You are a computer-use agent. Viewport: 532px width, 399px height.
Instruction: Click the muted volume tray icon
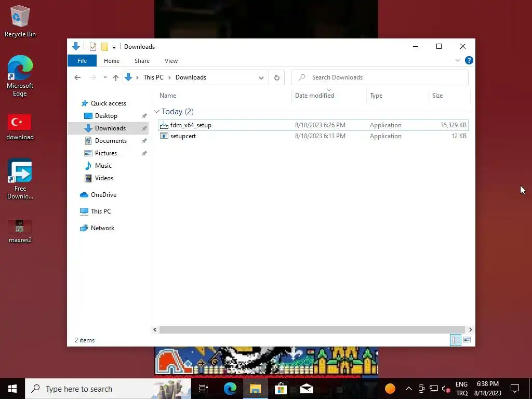[446, 389]
